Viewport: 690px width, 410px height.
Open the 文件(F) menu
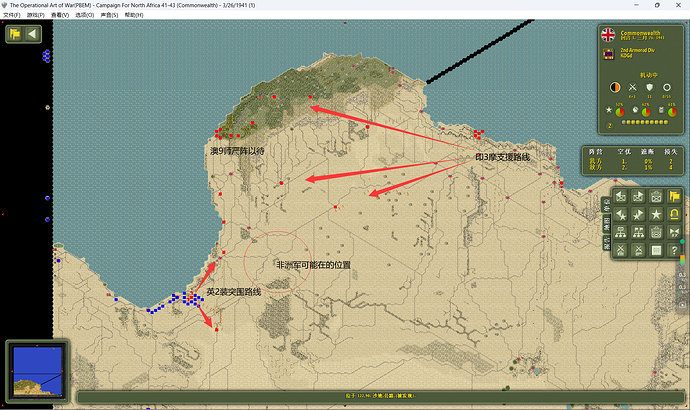point(12,15)
